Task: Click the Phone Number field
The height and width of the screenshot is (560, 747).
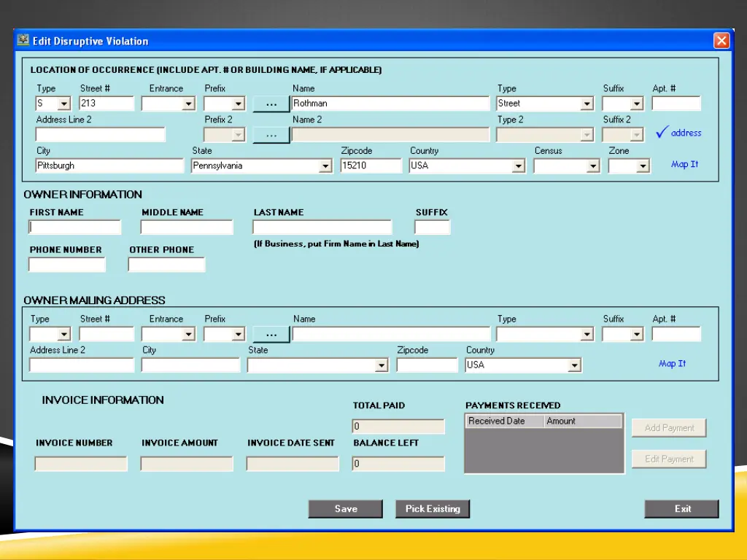Action: pyautogui.click(x=66, y=265)
